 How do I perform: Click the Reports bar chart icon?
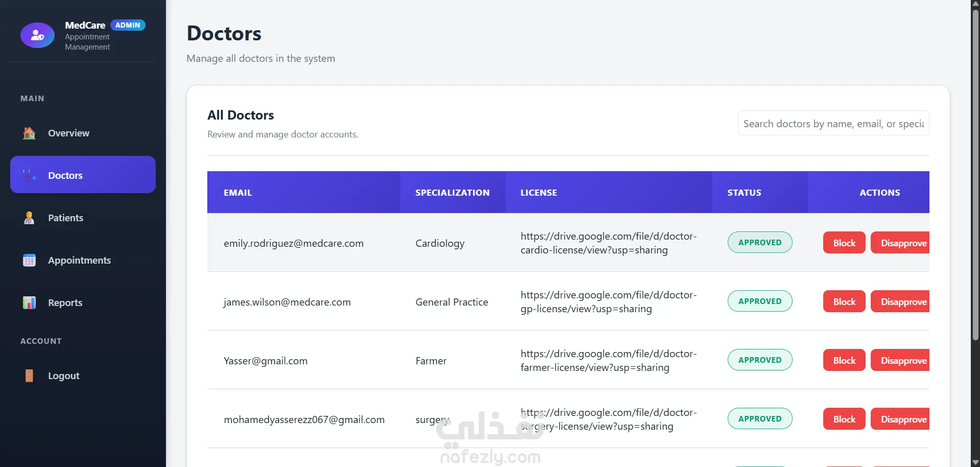[30, 303]
